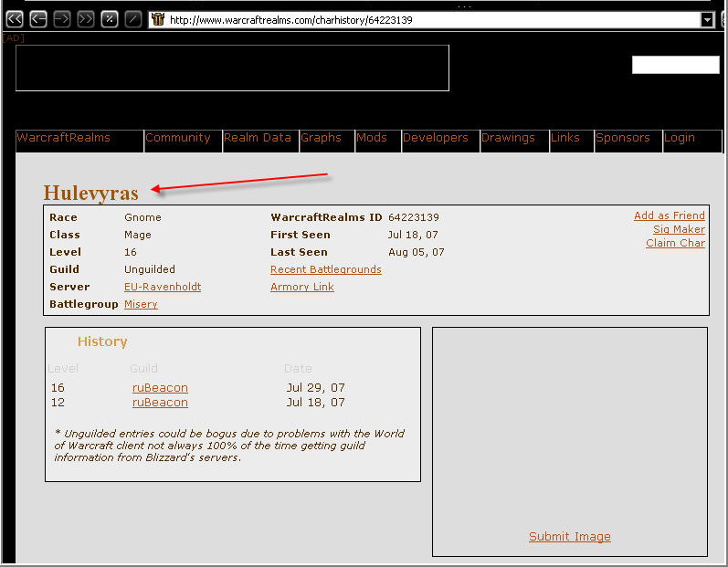
Task: Open ruBeacon guild link for level 12
Action: (160, 403)
